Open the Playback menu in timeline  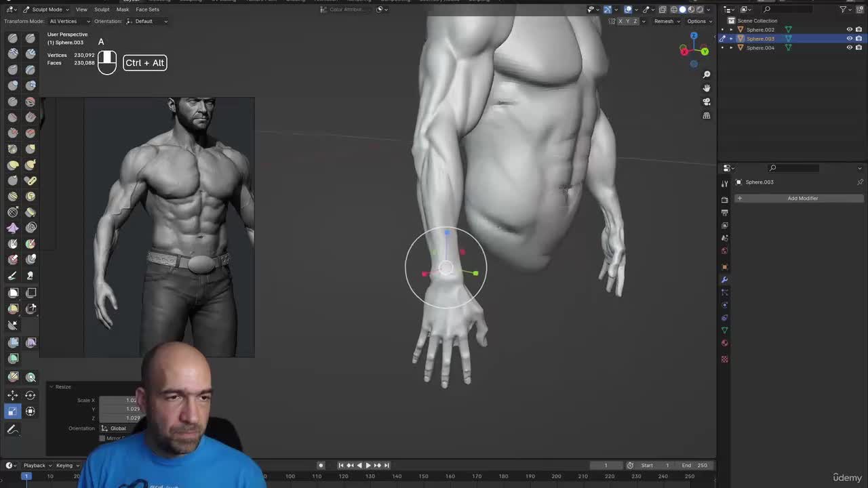tap(37, 466)
